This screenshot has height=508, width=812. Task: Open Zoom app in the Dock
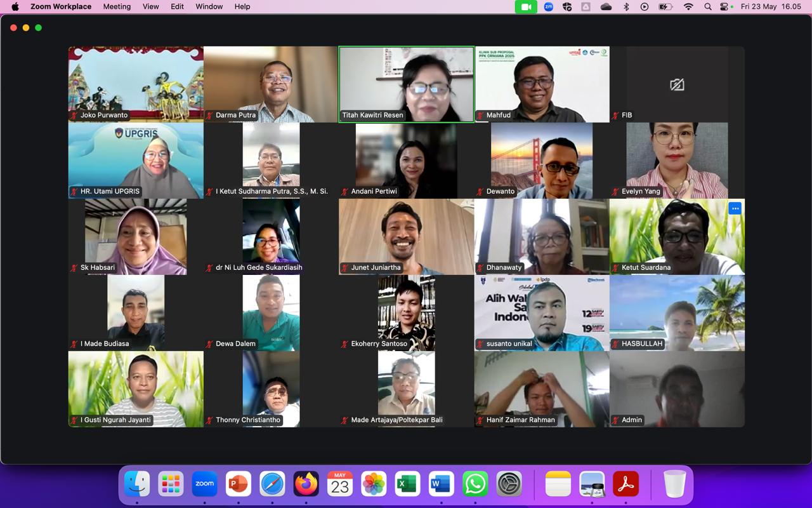[204, 484]
